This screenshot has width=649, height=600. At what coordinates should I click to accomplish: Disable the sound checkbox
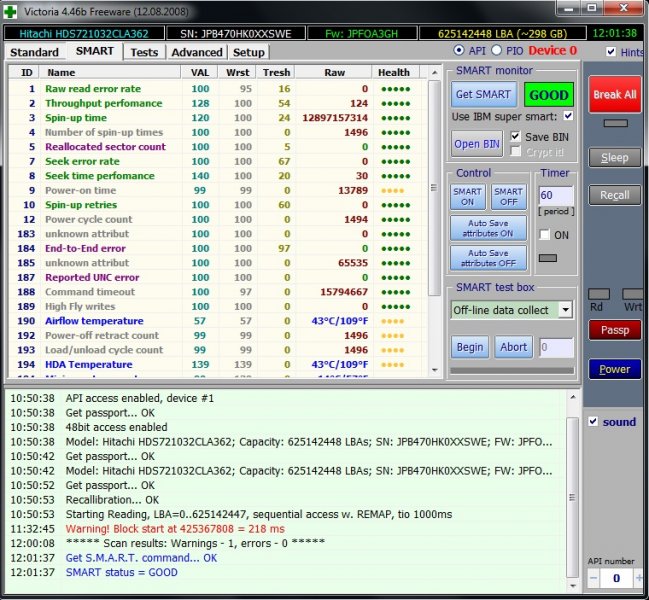click(x=593, y=421)
